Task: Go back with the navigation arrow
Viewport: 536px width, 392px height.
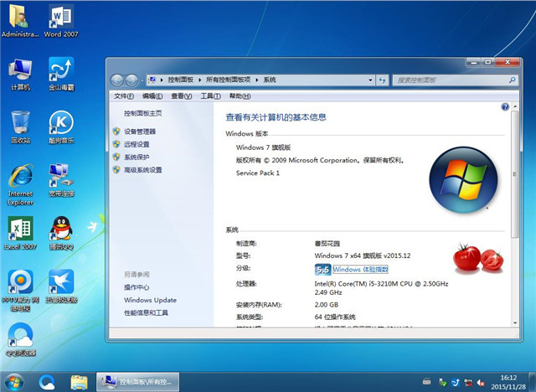Action: [117, 80]
